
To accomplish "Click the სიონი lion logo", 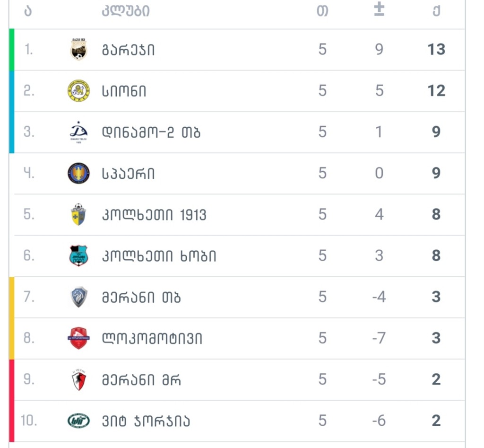I will (79, 90).
